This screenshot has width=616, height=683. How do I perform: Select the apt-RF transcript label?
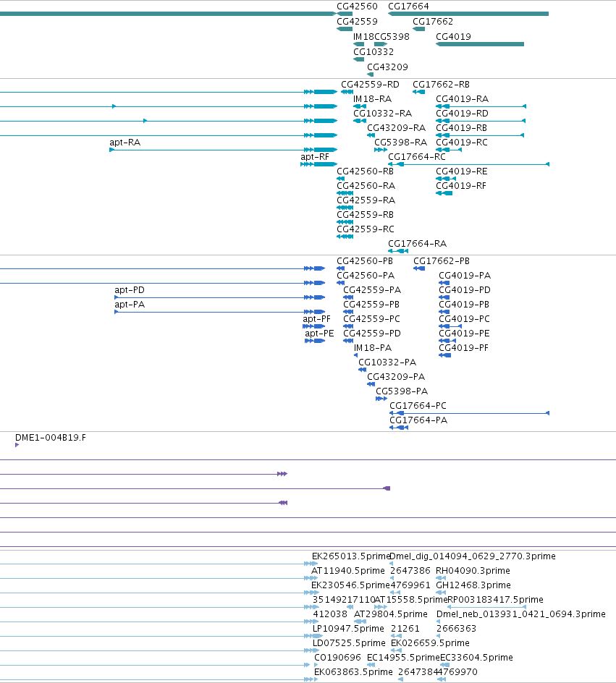point(315,157)
